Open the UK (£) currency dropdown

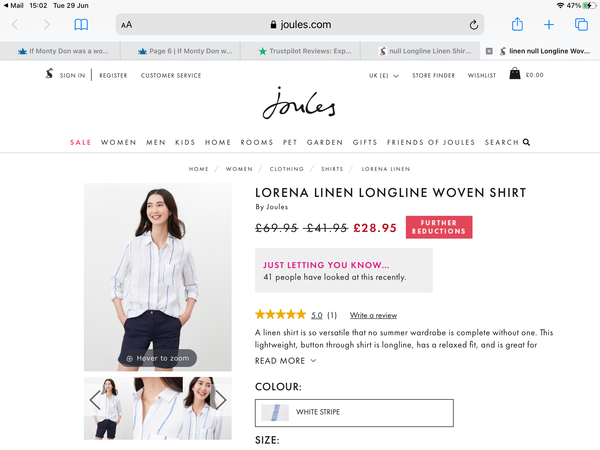coord(383,75)
